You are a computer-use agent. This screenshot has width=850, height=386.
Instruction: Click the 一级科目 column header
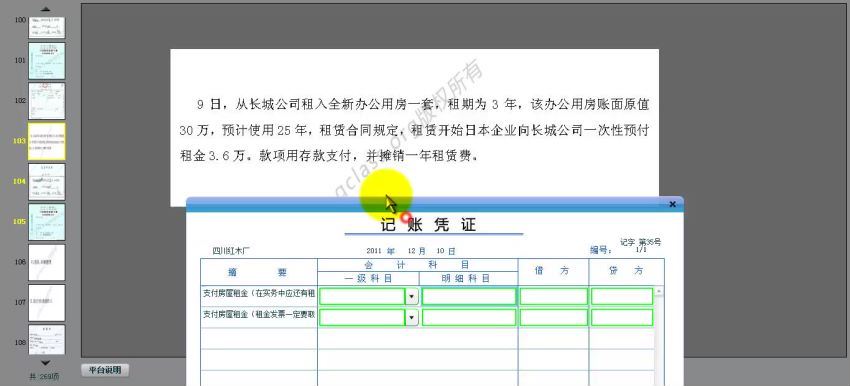[369, 279]
